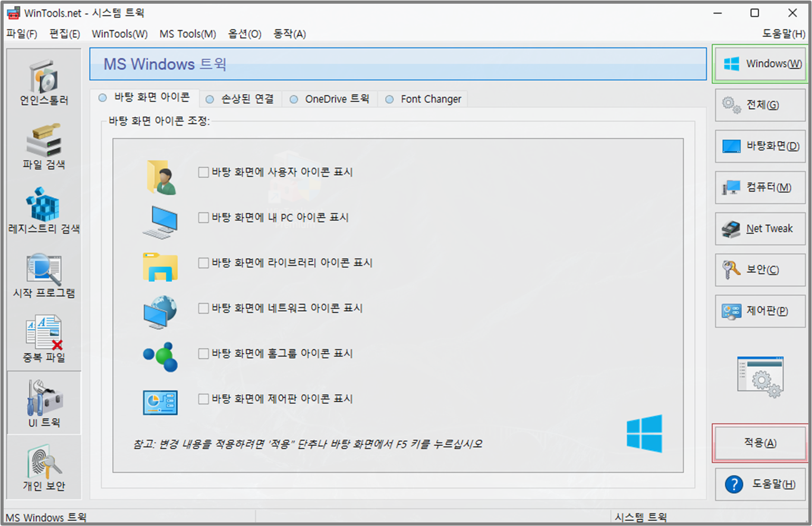Switch to the 손상된 연결 tab
Screen dimensions: 812x526
pos(240,99)
